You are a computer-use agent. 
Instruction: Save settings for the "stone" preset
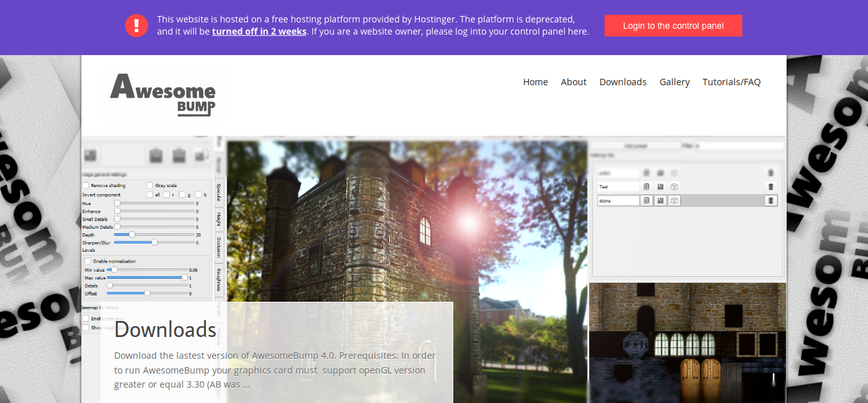pos(660,201)
